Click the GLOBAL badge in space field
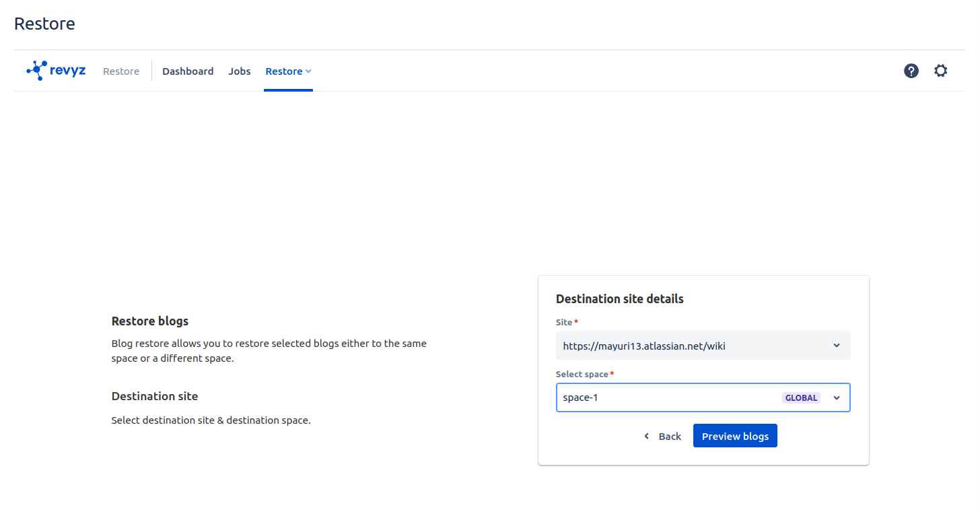This screenshot has width=980, height=510. [801, 397]
